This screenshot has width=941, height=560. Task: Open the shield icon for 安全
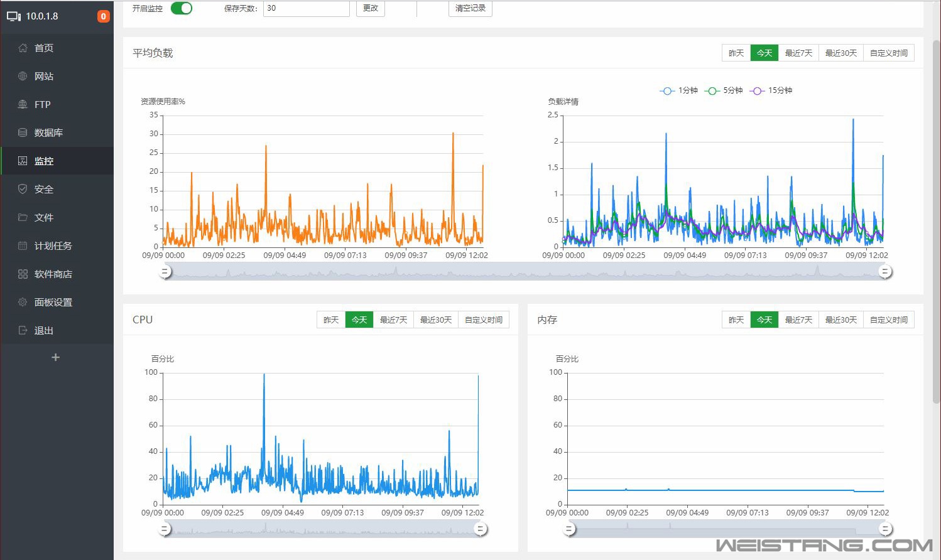23,189
